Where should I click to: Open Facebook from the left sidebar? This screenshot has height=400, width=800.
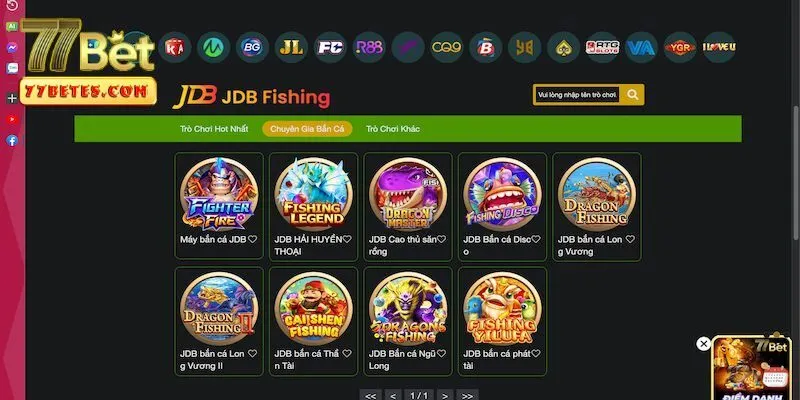tap(12, 140)
